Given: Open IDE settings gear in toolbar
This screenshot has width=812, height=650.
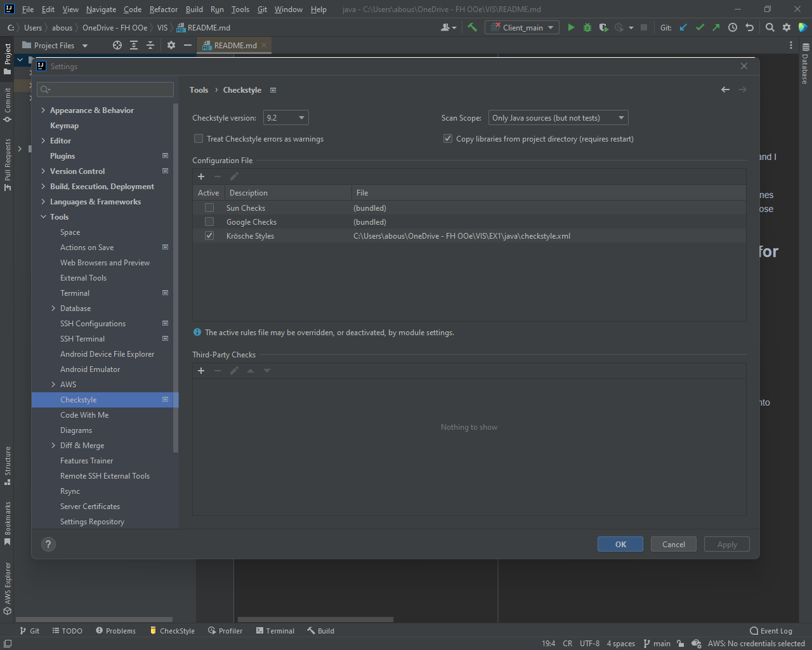Looking at the screenshot, I should 787,27.
